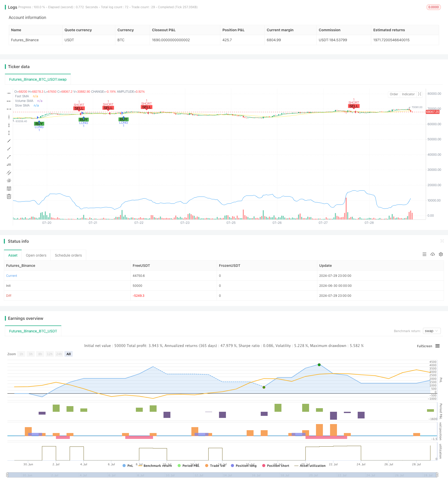The height and width of the screenshot is (485, 448).
Task: Select the price line tool with 123 label
Action: click(x=9, y=165)
